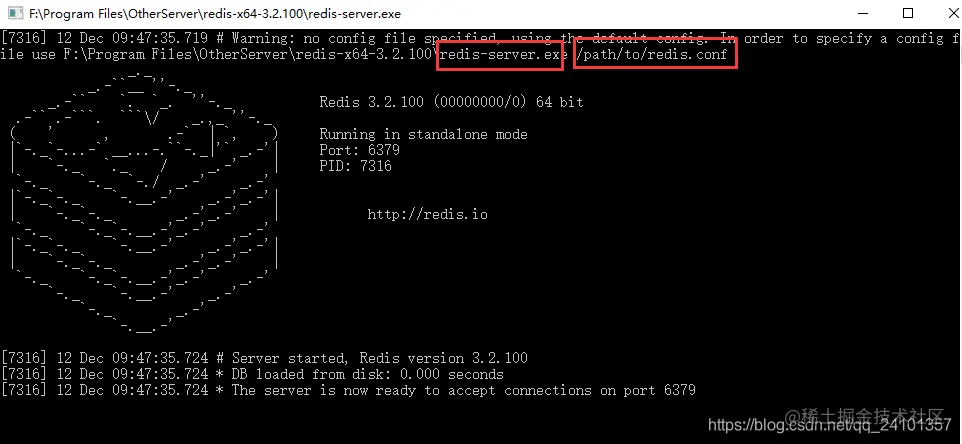Maximize the redis-server.exe console window
The height and width of the screenshot is (444, 962).
coord(908,13)
